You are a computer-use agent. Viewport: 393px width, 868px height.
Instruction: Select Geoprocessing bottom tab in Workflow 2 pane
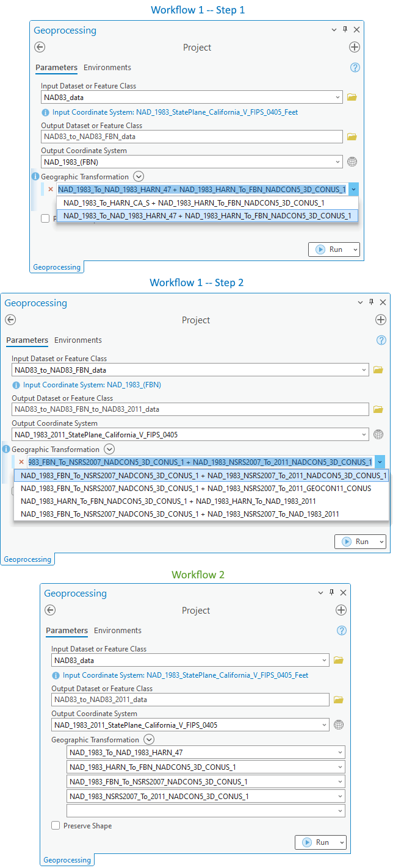[x=67, y=860]
